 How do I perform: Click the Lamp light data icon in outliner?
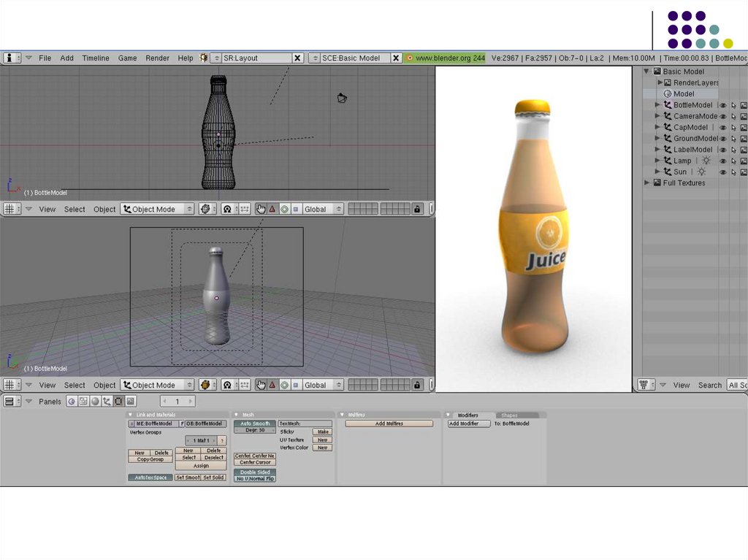(706, 161)
